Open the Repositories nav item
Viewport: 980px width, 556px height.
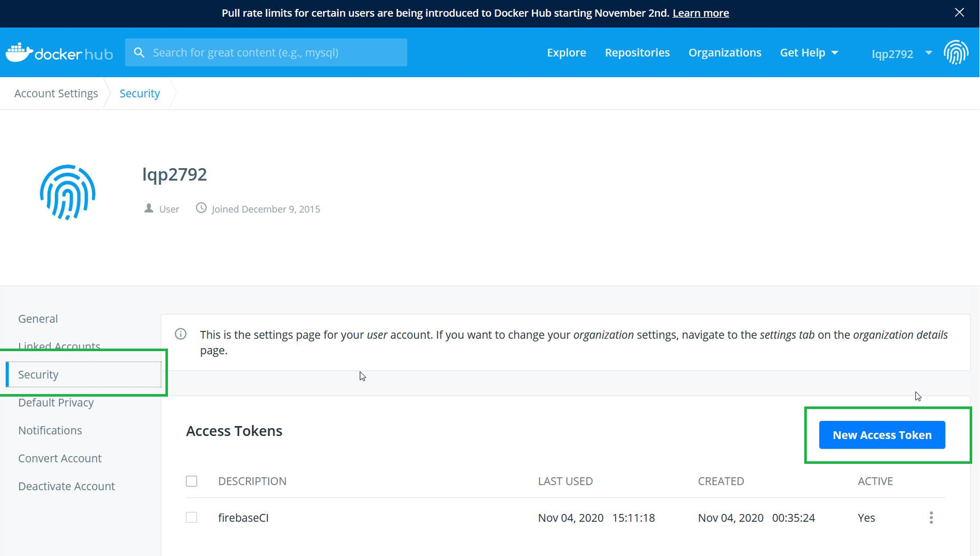[x=637, y=53]
